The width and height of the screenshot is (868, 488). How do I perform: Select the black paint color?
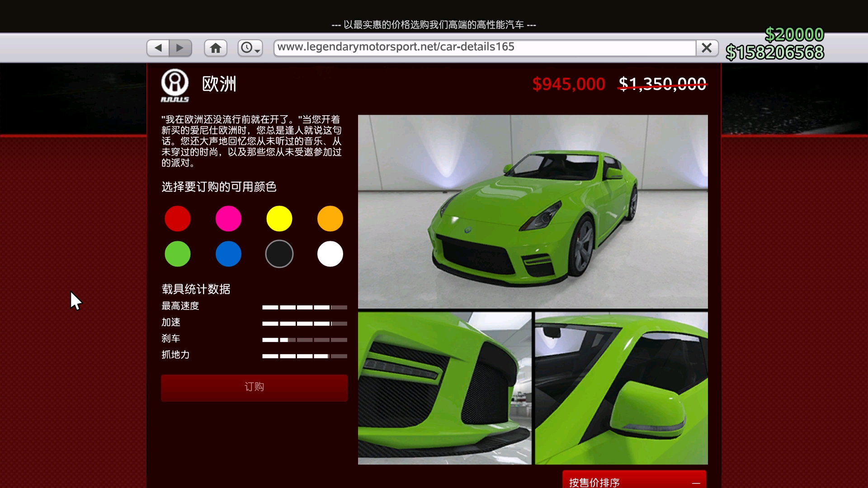click(279, 254)
